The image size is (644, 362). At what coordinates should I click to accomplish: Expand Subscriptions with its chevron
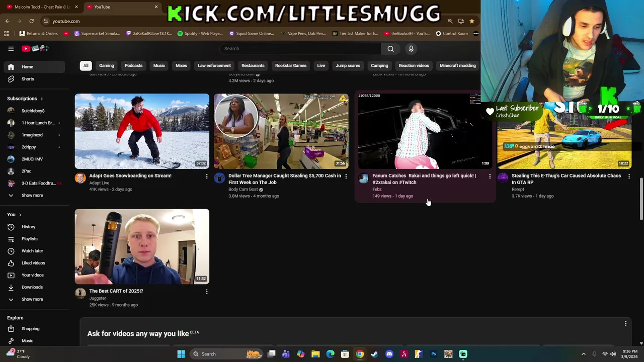pyautogui.click(x=42, y=99)
